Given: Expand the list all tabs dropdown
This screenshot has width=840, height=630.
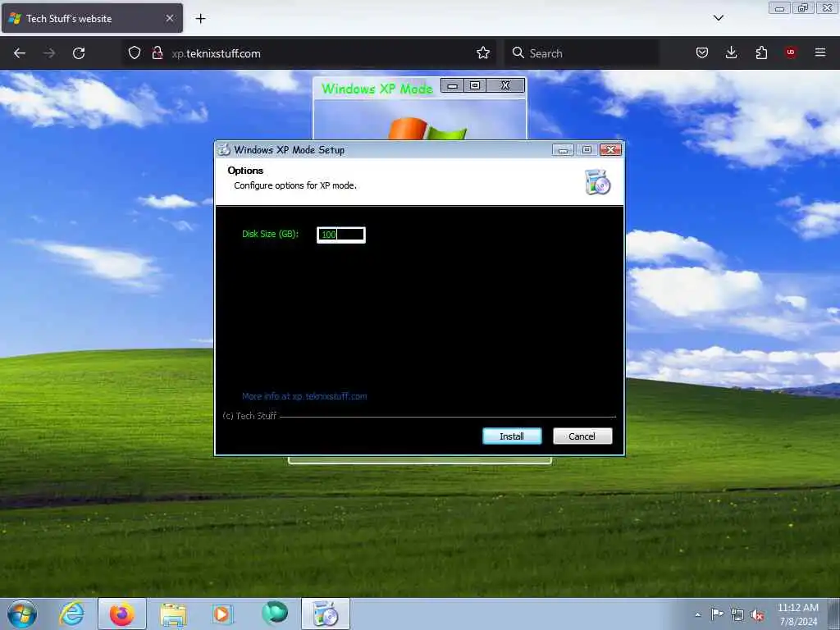Looking at the screenshot, I should click(x=719, y=18).
